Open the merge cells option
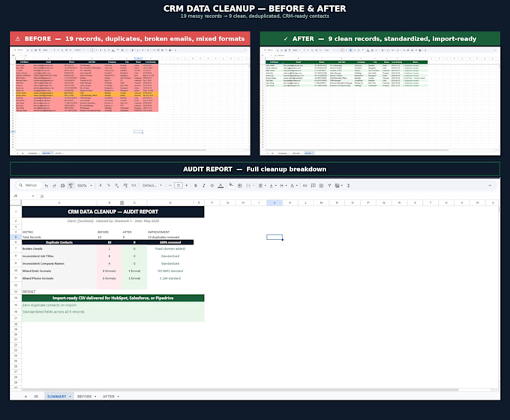Viewport: 510px width, 420px height. pyautogui.click(x=249, y=185)
